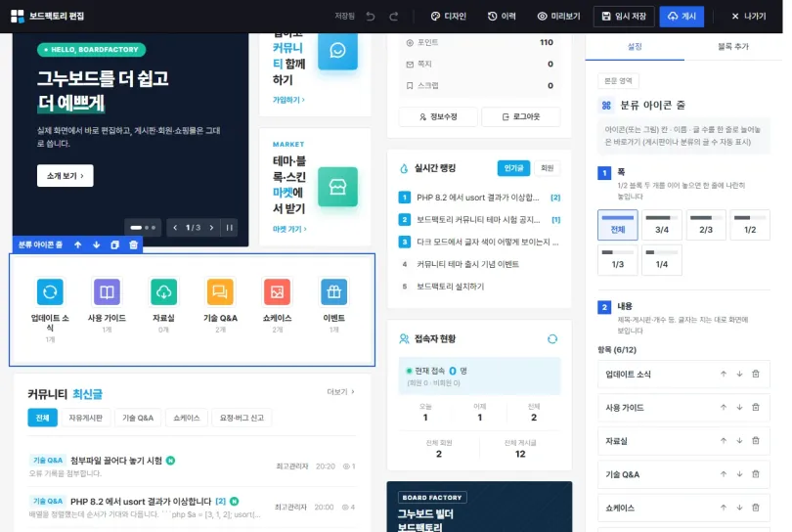Click the 기술 Q&A chat icon

220,291
